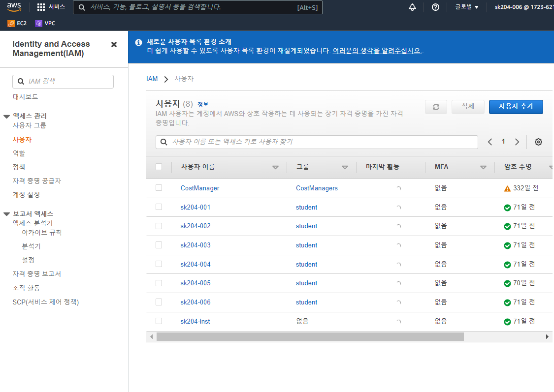
Task: Open the help question mark icon
Action: (x=436, y=7)
